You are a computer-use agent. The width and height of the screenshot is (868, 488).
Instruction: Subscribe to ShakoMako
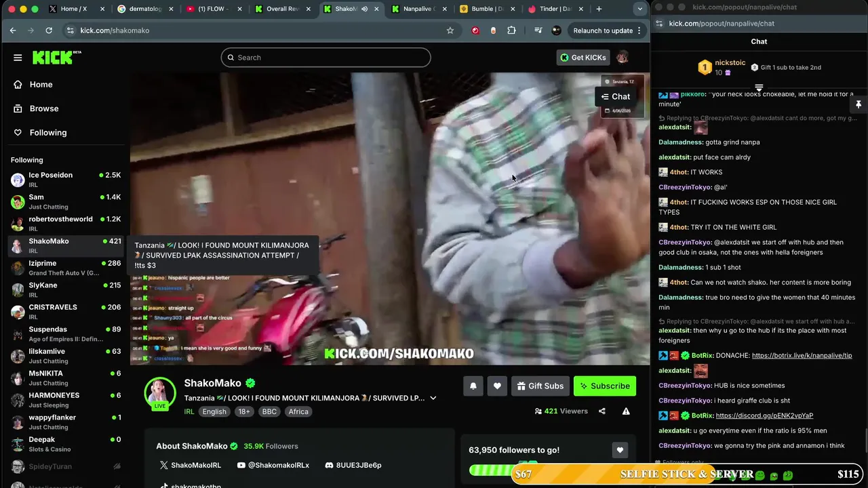coord(605,386)
